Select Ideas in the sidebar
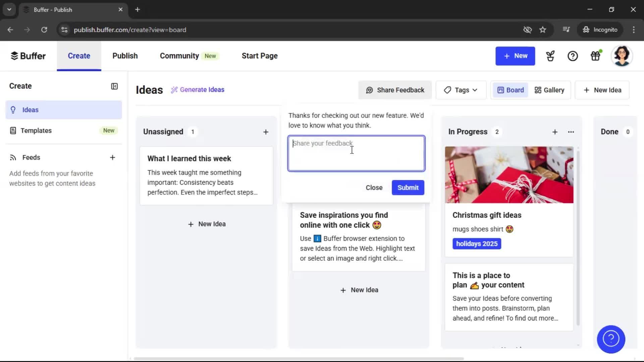 [x=30, y=110]
